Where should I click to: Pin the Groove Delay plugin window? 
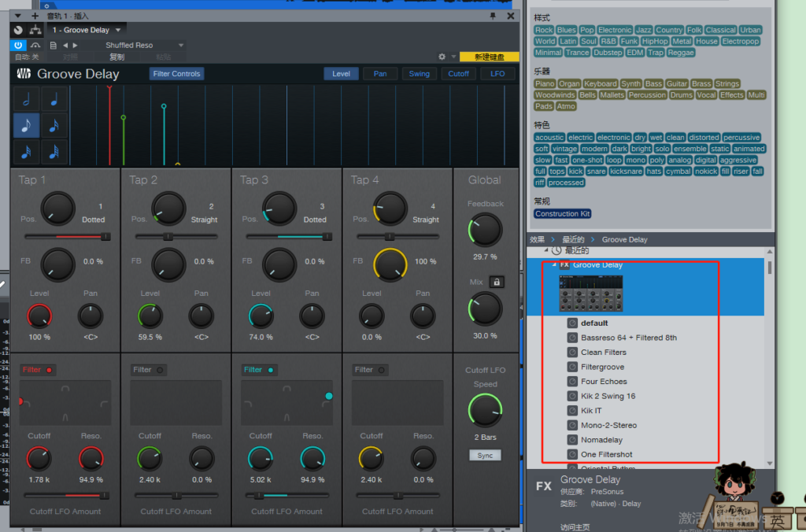point(493,16)
